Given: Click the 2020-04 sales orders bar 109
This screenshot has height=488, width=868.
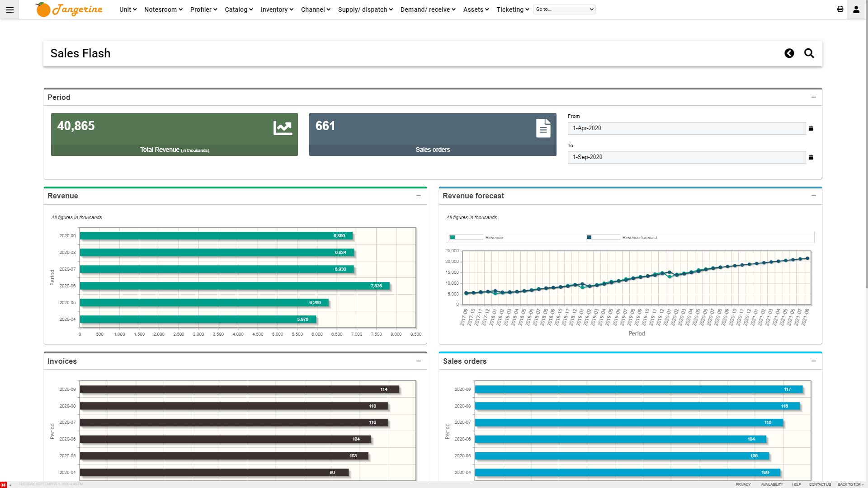Looking at the screenshot, I should (627, 473).
